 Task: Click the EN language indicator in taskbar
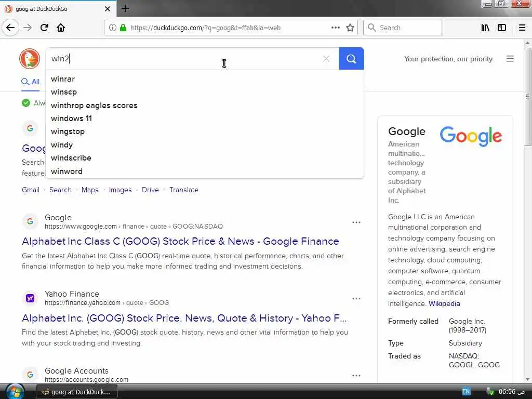point(466,392)
